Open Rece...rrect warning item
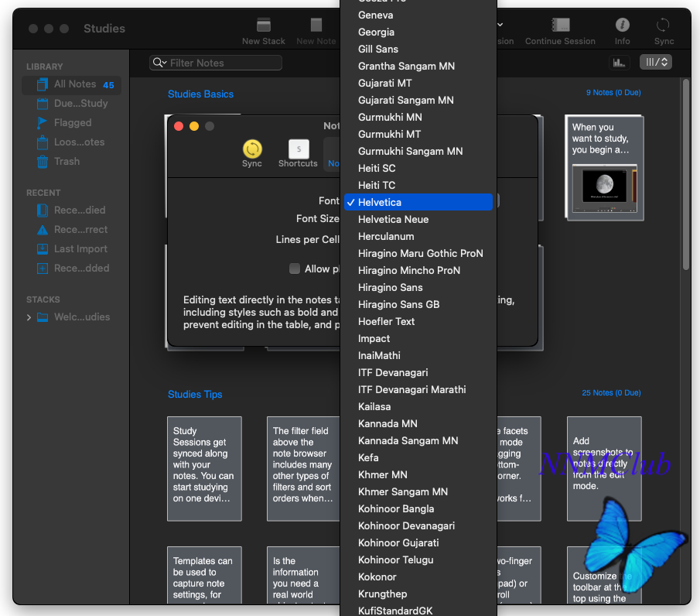 71,230
